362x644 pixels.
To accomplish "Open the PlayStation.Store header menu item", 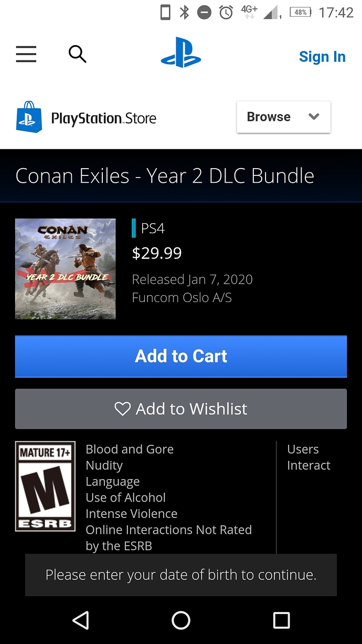I will [103, 118].
